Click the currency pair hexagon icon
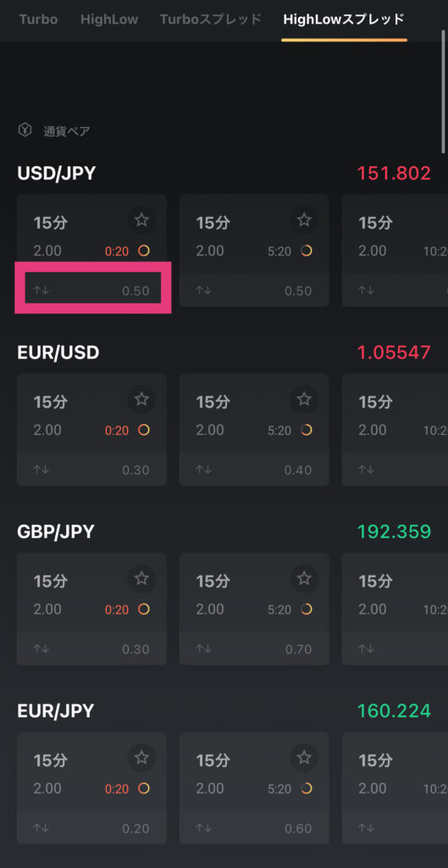 25,130
